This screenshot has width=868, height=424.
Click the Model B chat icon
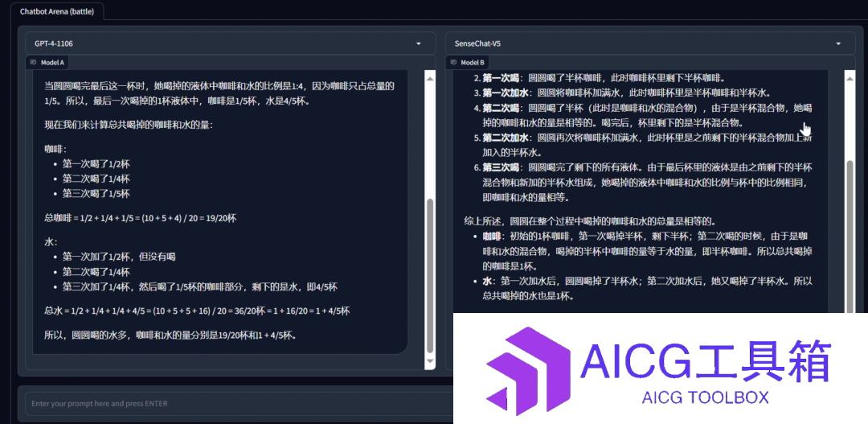pyautogui.click(x=454, y=63)
